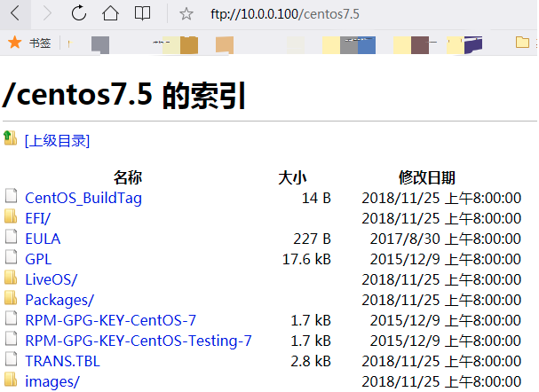Viewport: 539px width, 392px height.
Task: Click the file icon beside CentOS_BuildTag
Action: pyautogui.click(x=11, y=196)
